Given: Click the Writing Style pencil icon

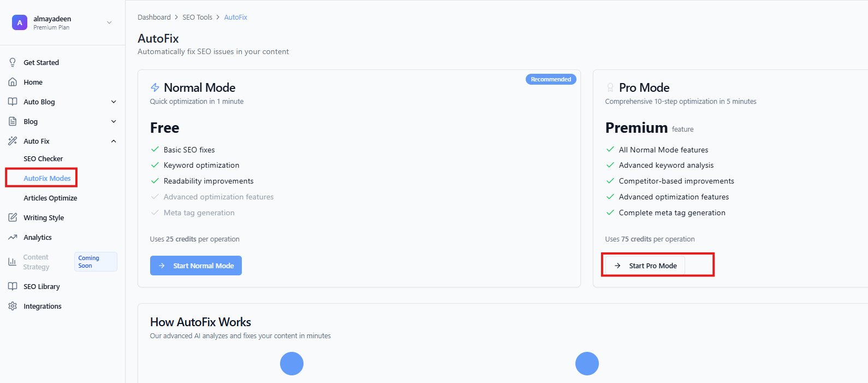Looking at the screenshot, I should click(x=13, y=217).
